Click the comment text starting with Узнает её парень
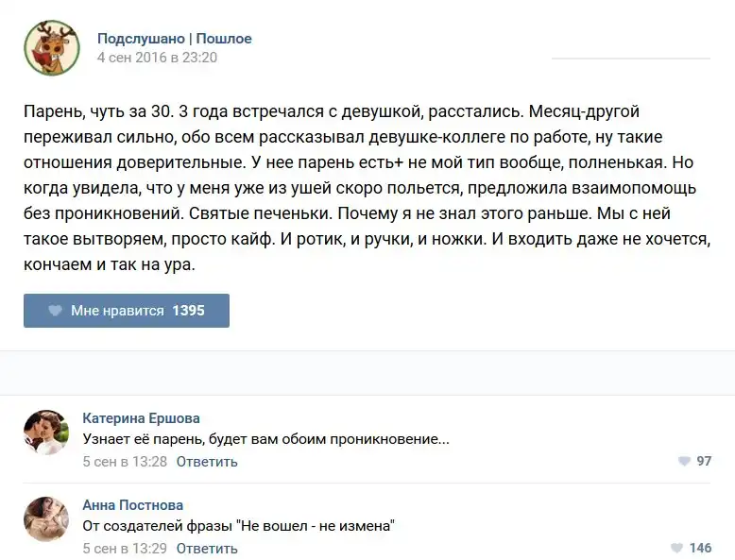This screenshot has height=560, width=735. (x=265, y=439)
